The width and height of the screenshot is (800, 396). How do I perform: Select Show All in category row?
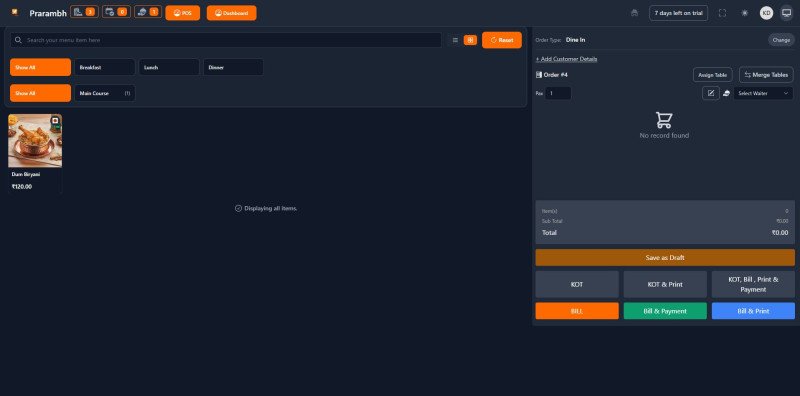[x=40, y=93]
